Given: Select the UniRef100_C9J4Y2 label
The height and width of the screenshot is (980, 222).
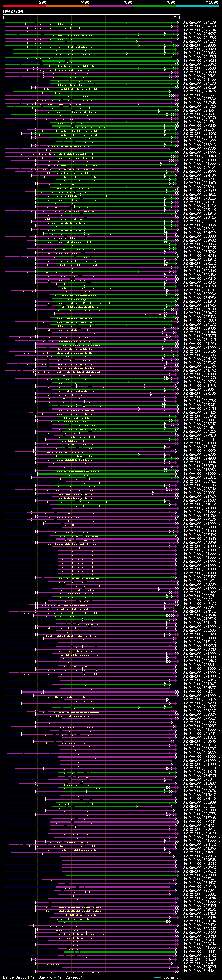Looking at the screenshot, I should coord(199,416).
